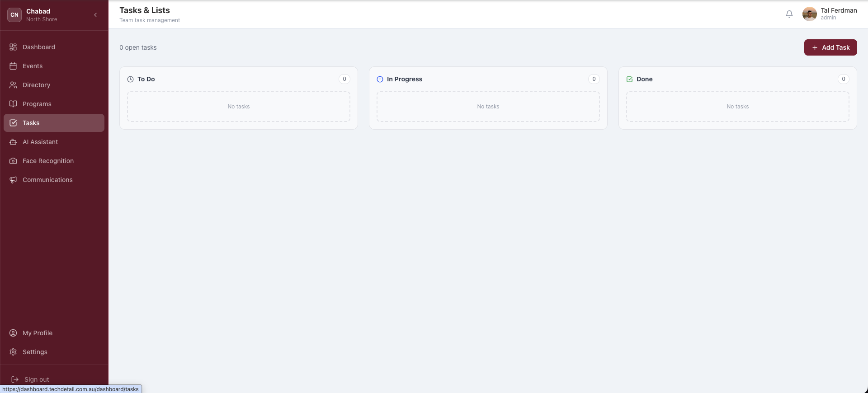
Task: Click the Dashboard grid icon in sidebar
Action: point(13,47)
